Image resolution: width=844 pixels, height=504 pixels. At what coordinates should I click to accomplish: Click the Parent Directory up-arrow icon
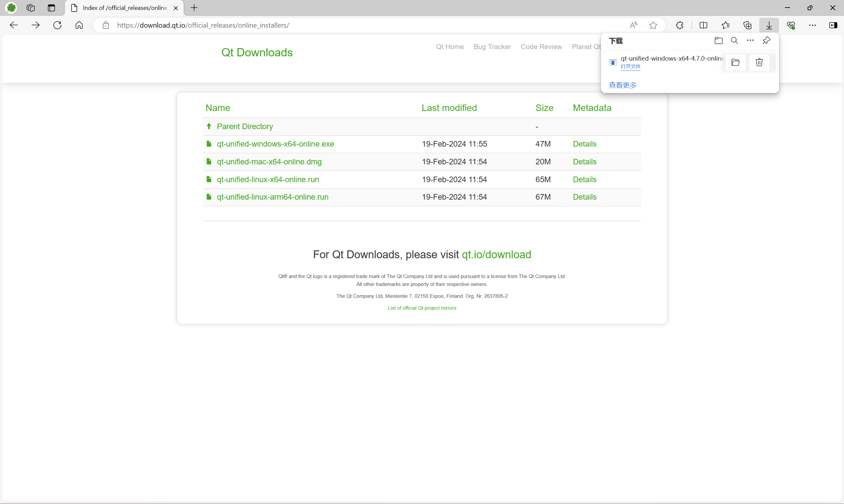pos(209,126)
